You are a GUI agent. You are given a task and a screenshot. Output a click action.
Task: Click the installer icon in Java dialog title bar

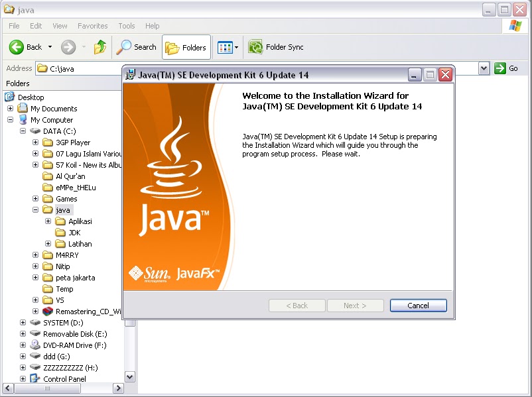130,75
